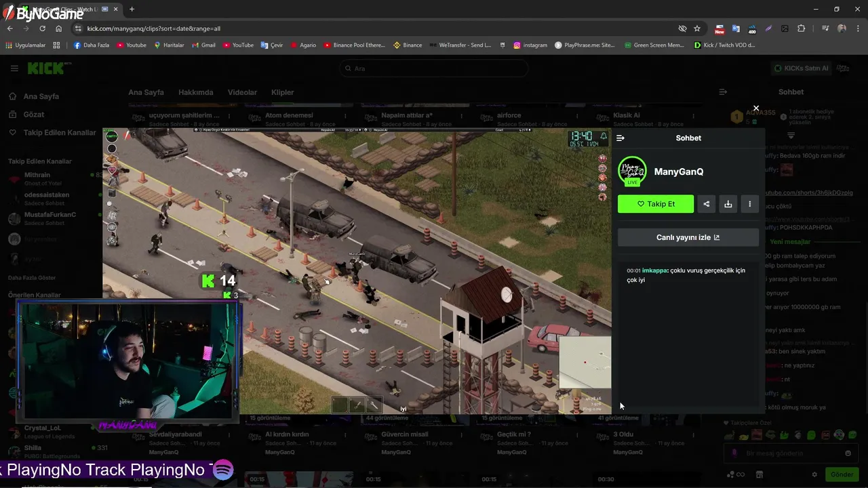Open the media control icon in toolbar
The width and height of the screenshot is (868, 488).
pyautogui.click(x=825, y=28)
